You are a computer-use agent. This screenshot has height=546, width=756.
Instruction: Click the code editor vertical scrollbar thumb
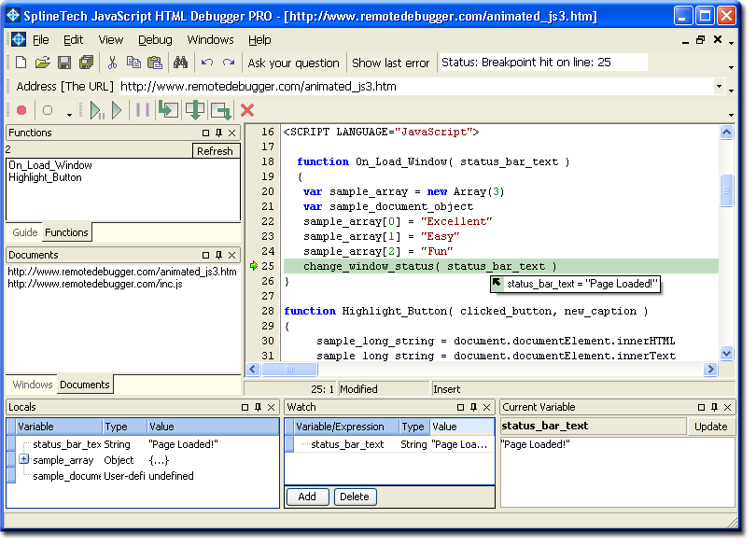(726, 190)
